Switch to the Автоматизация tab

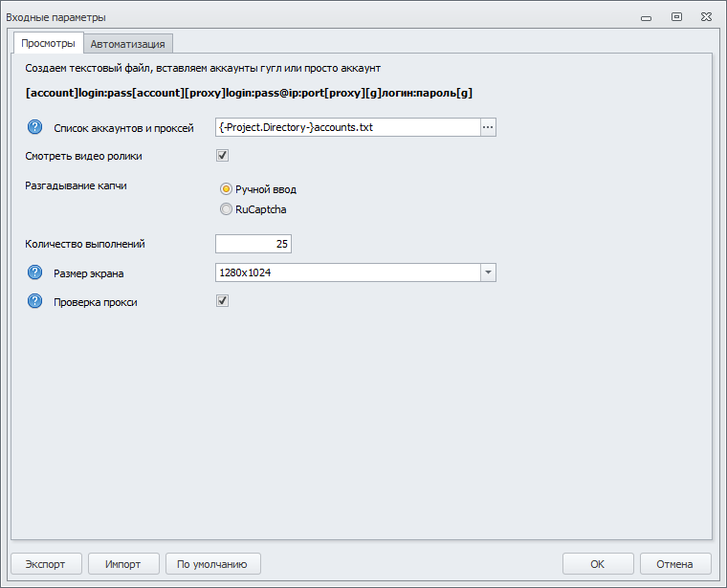pyautogui.click(x=128, y=44)
